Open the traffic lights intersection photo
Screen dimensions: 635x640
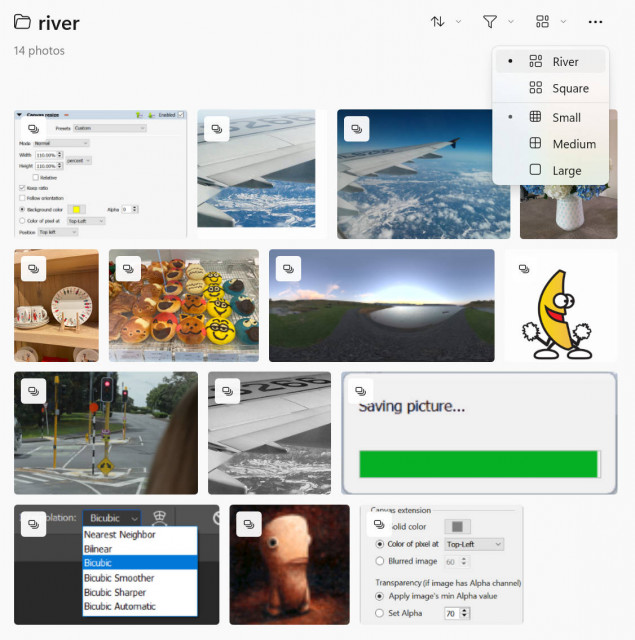pos(106,433)
